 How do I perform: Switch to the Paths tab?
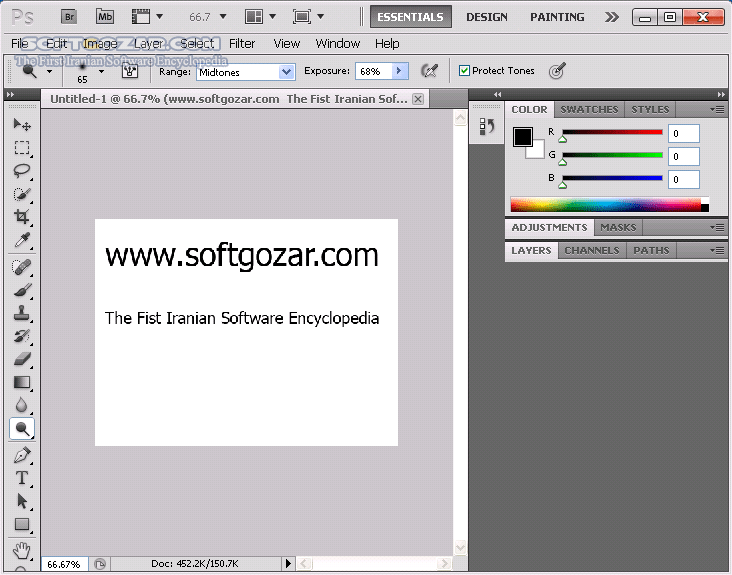point(651,251)
